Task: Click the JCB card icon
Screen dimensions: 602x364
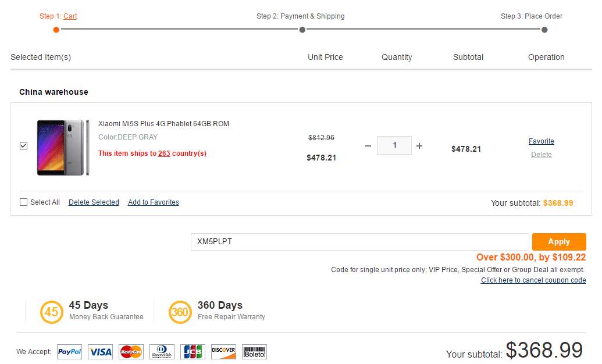Action: (193, 352)
